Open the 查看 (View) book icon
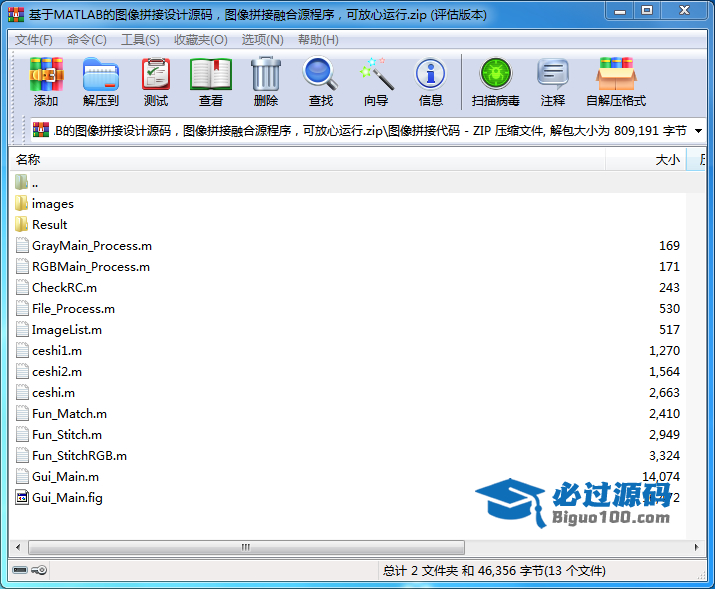This screenshot has width=715, height=589. [x=211, y=74]
